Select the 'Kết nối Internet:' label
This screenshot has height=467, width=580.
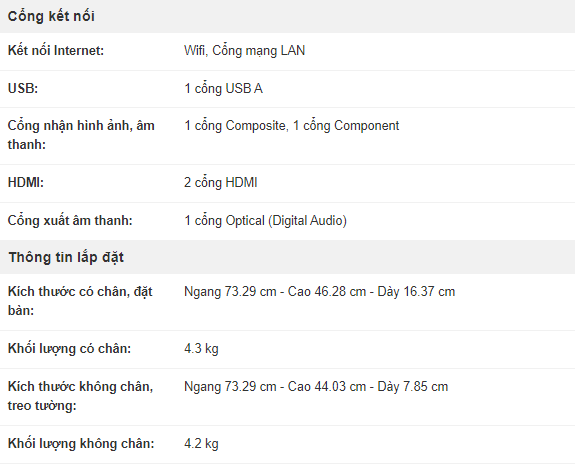(56, 50)
